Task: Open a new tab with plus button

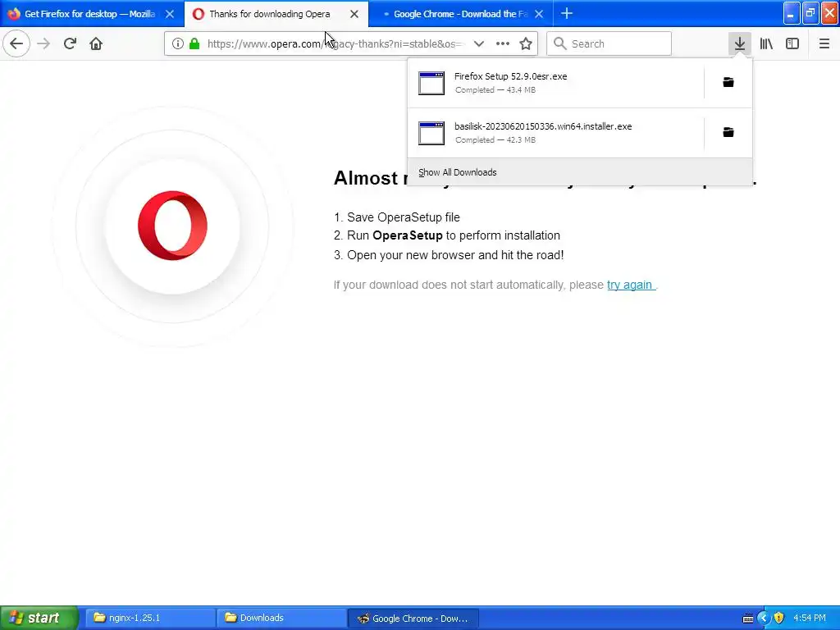Action: tap(567, 14)
